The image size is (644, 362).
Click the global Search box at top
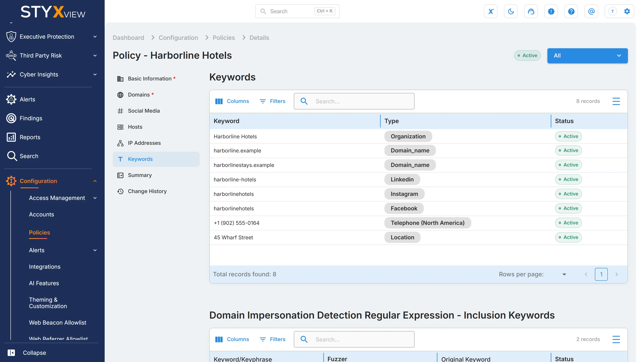(x=297, y=11)
